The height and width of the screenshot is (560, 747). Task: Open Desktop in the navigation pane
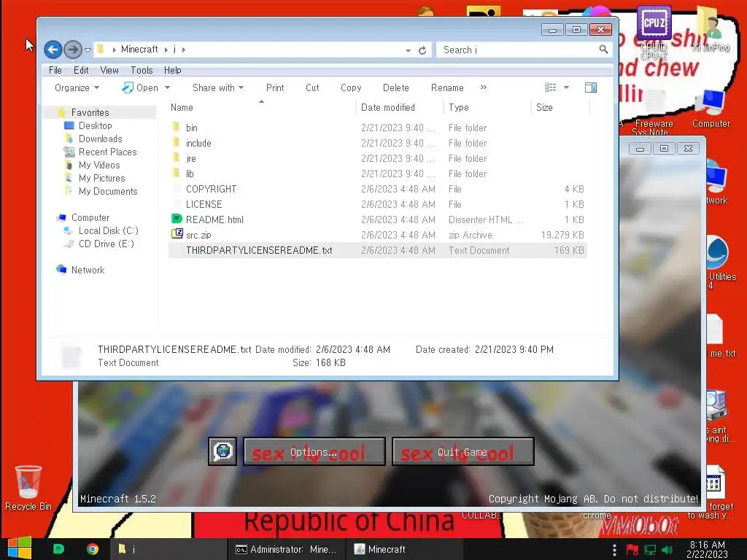click(x=96, y=125)
